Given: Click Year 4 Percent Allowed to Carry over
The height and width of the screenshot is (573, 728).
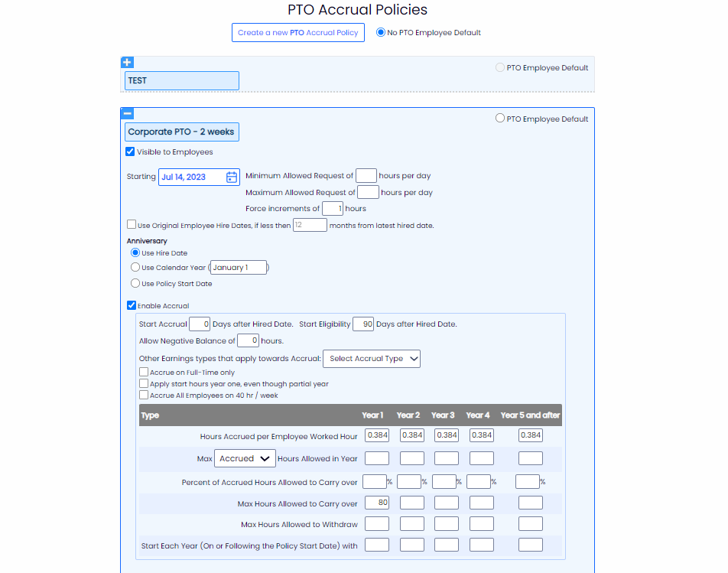Looking at the screenshot, I should 479,481.
